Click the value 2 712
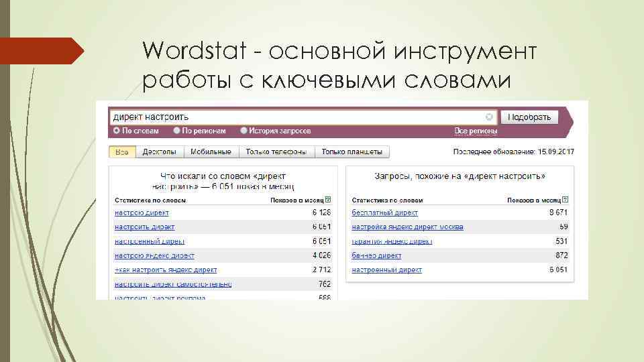 (321, 269)
